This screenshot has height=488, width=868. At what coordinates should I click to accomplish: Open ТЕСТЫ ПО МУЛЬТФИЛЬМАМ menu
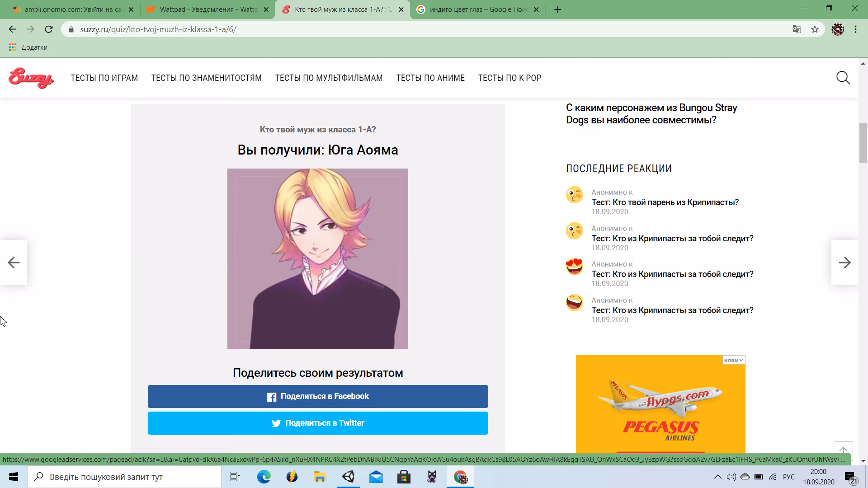click(329, 78)
